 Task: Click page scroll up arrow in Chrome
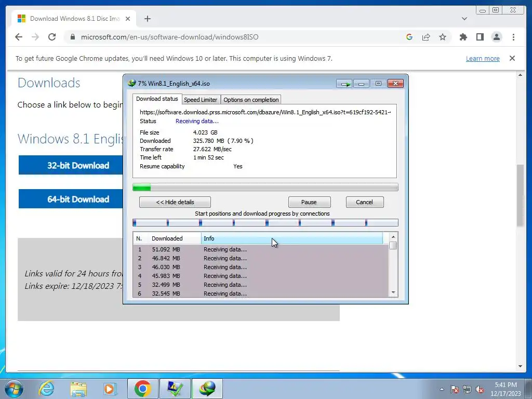[520, 75]
